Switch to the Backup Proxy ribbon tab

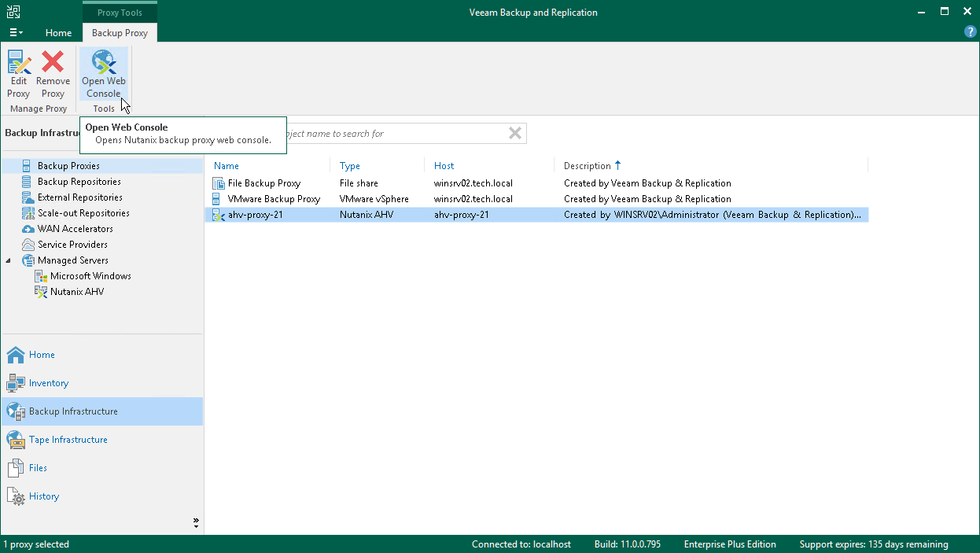[x=120, y=33]
